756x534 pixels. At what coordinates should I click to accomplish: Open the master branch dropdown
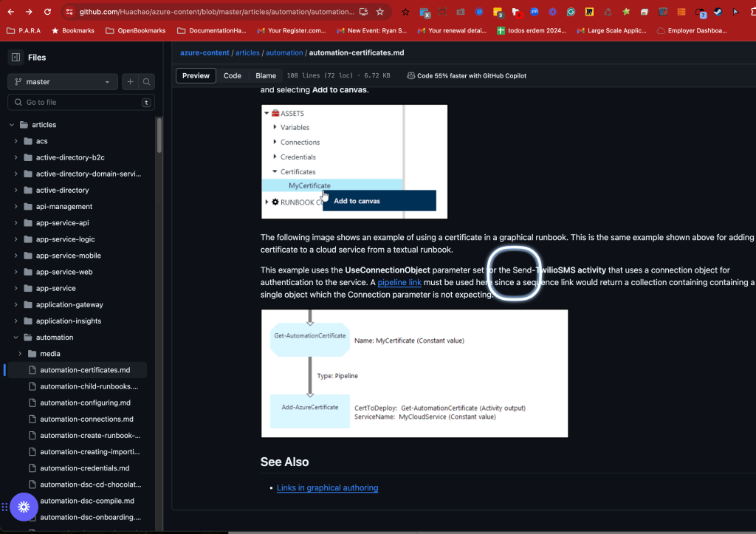[x=63, y=82]
